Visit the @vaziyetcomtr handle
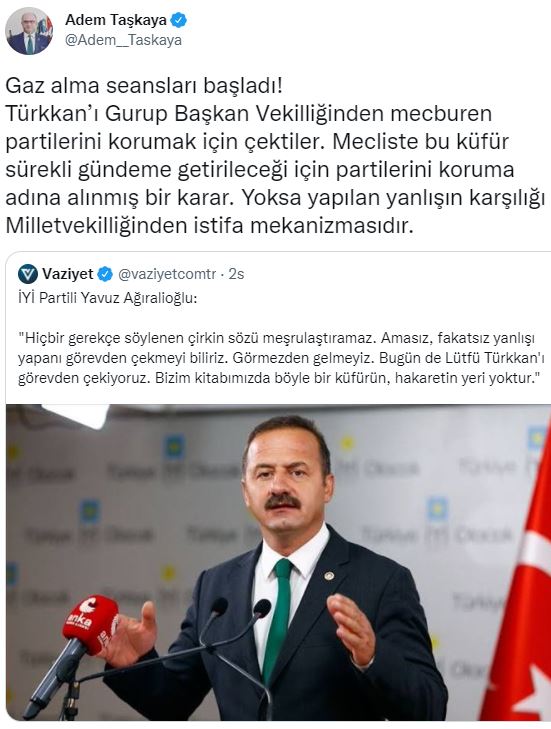The width and height of the screenshot is (551, 729). pos(167,274)
